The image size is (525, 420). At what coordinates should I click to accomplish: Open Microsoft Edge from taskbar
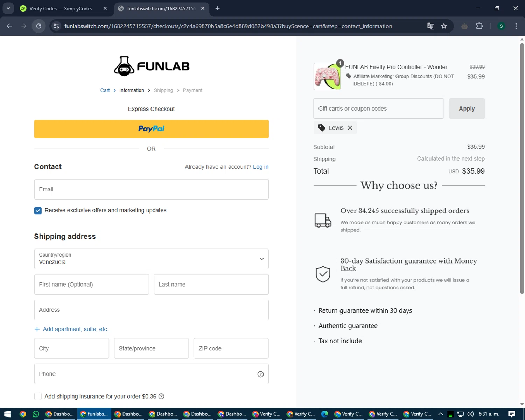pos(324,414)
